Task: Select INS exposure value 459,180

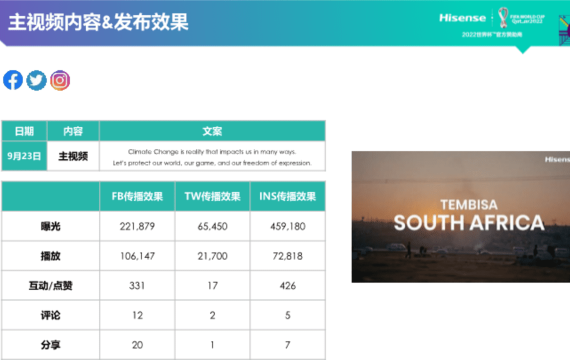Action: (288, 226)
